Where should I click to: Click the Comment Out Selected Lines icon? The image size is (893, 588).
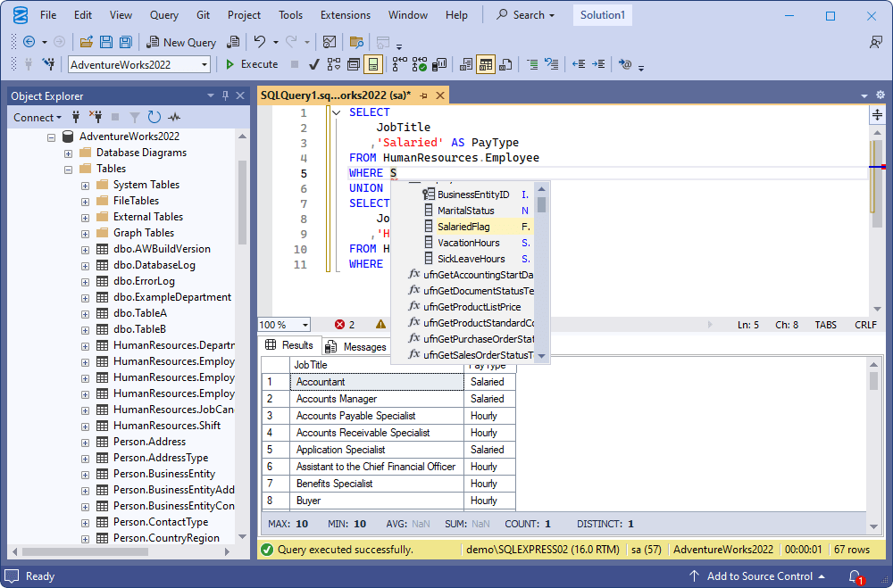pos(533,63)
